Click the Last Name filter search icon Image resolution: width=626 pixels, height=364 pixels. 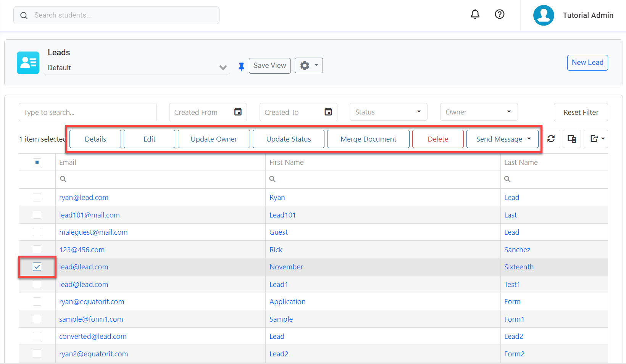click(x=507, y=179)
